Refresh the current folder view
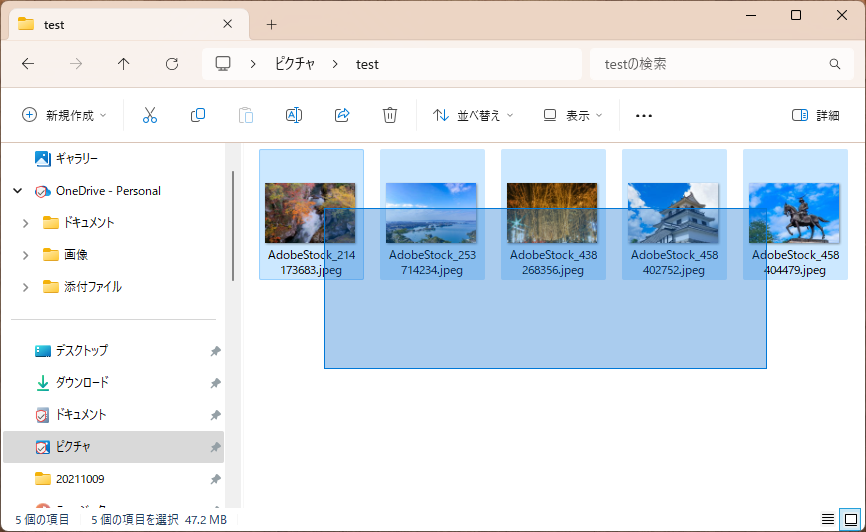The height and width of the screenshot is (532, 866). [x=172, y=64]
